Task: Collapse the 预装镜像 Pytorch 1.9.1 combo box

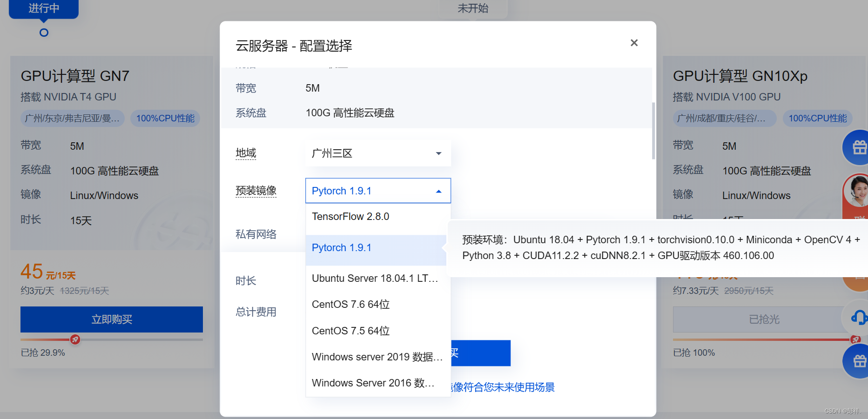Action: pyautogui.click(x=378, y=191)
